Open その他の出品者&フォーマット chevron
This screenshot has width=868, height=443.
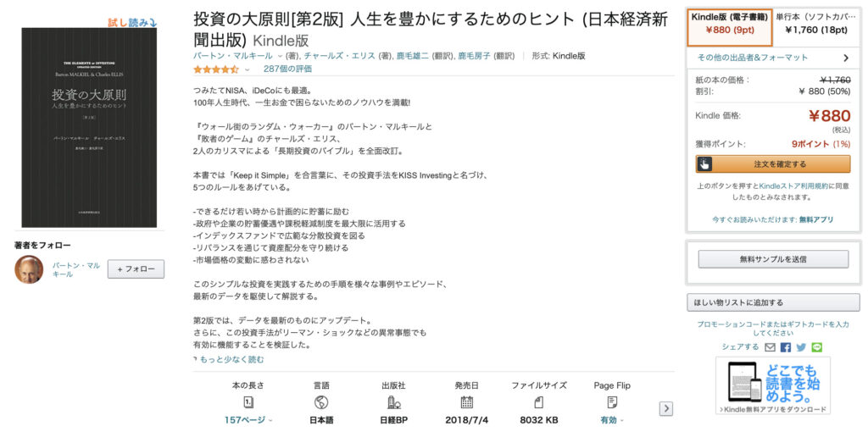(x=845, y=58)
